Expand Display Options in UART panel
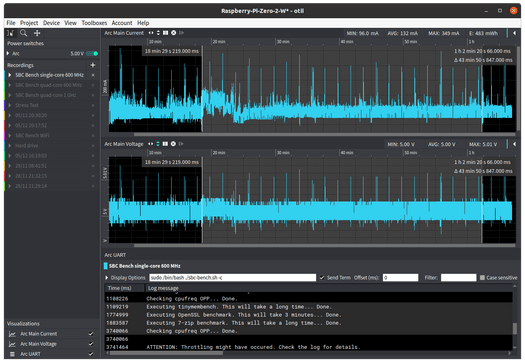The width and height of the screenshot is (525, 363). (x=107, y=278)
